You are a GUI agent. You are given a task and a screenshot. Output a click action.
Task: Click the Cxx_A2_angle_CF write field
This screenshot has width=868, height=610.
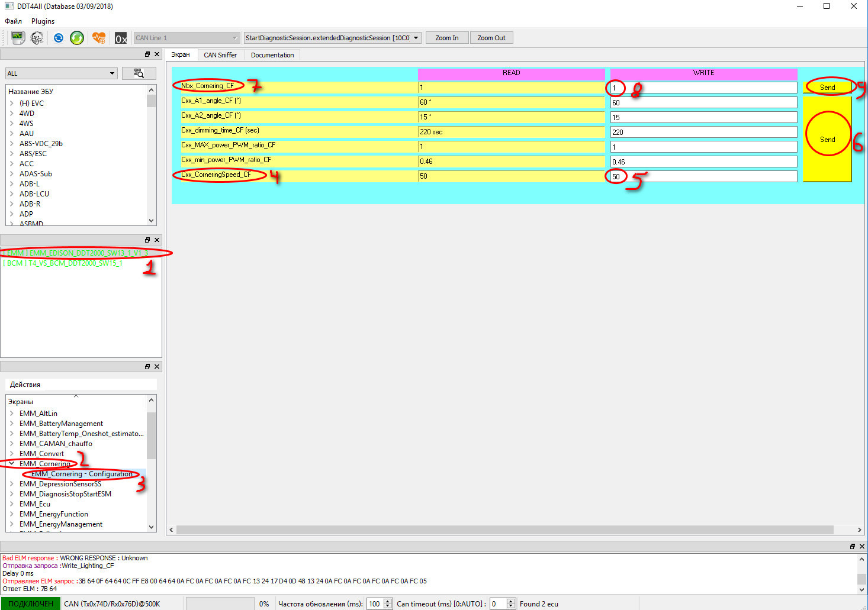click(703, 117)
